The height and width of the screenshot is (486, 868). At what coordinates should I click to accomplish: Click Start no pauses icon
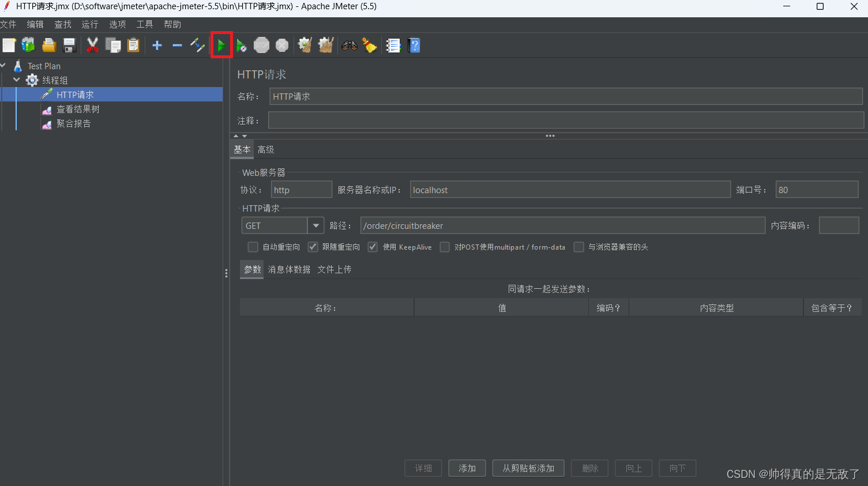tap(242, 45)
